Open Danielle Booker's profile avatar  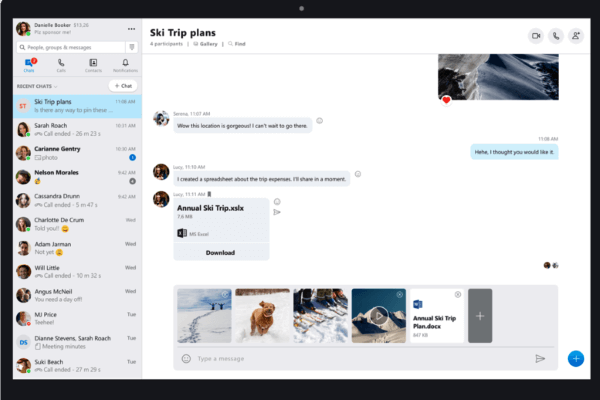click(23, 29)
